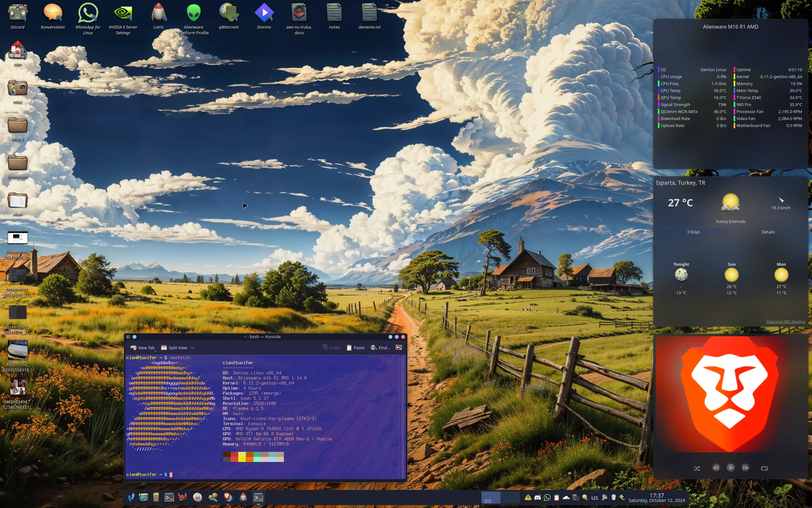Select Screenshot_20241010_20 desktop thumbnail
The width and height of the screenshot is (812, 508).
(17, 244)
